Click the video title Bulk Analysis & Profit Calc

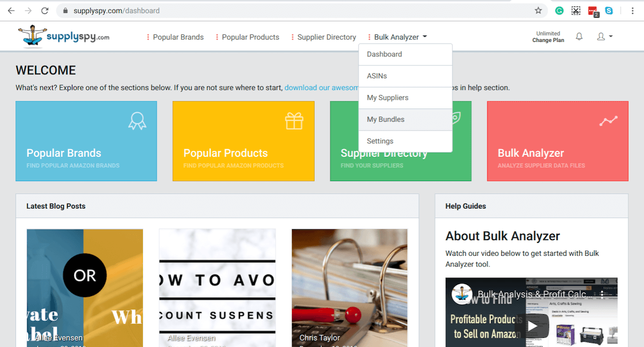(535, 294)
